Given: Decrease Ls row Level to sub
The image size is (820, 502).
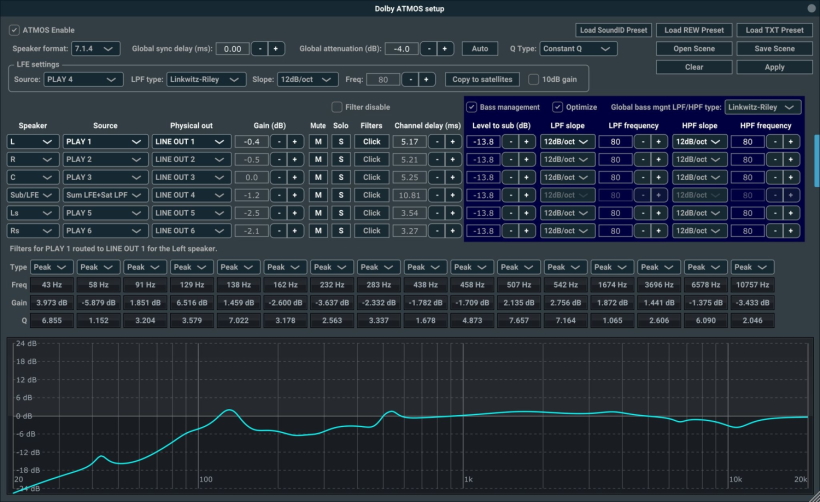Looking at the screenshot, I should click(510, 213).
